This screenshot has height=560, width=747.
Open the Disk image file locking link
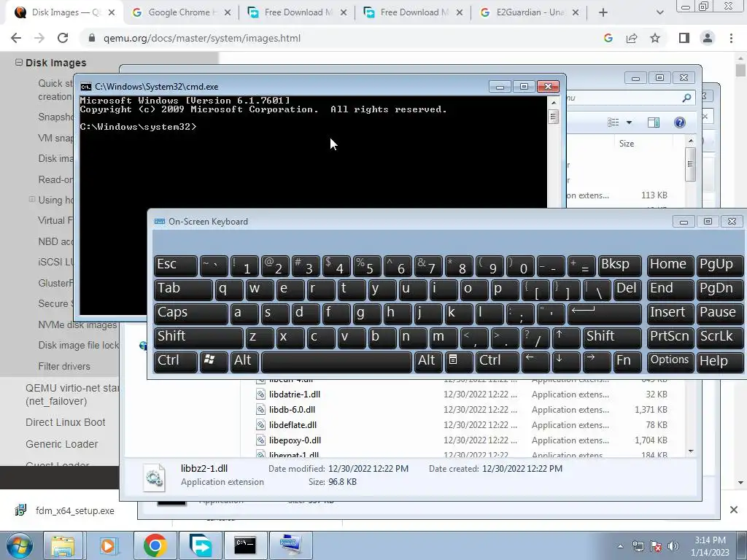click(x=79, y=345)
